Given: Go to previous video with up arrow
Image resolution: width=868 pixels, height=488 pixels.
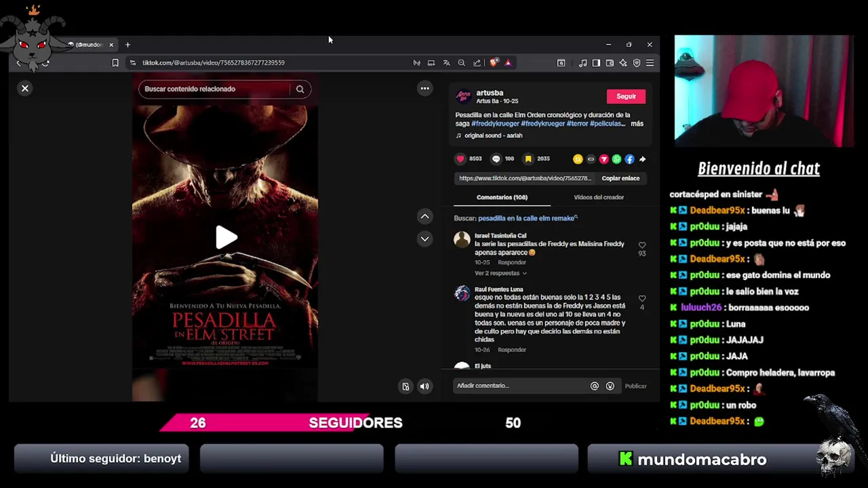Looking at the screenshot, I should 425,216.
